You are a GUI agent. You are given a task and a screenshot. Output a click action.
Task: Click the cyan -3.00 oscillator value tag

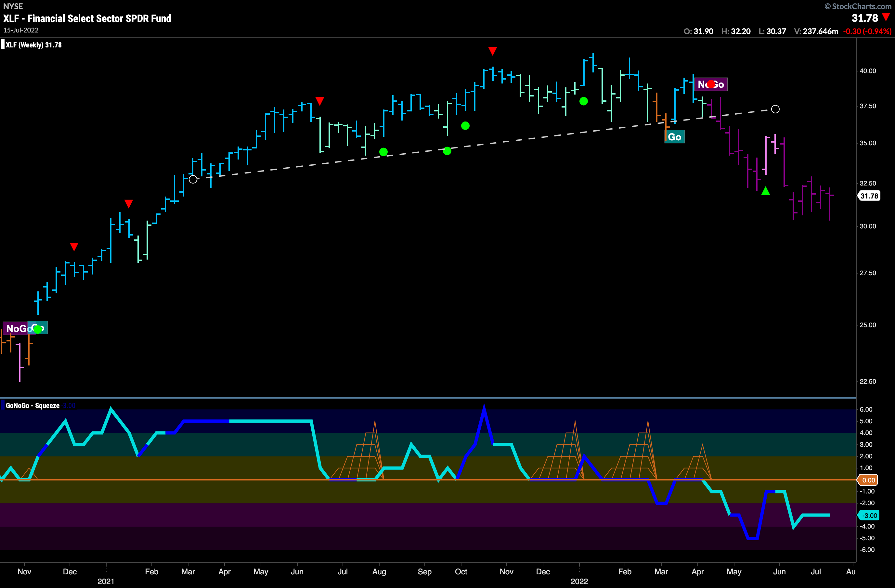click(x=868, y=516)
